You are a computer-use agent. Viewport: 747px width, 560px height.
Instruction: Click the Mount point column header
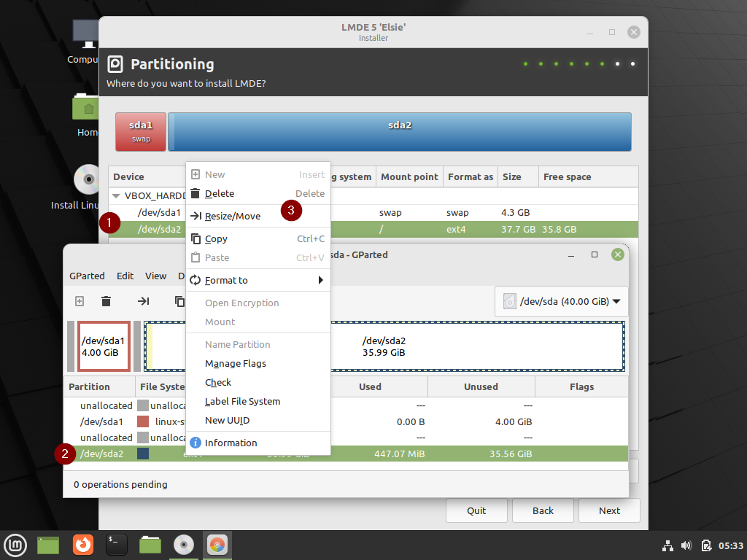point(410,176)
